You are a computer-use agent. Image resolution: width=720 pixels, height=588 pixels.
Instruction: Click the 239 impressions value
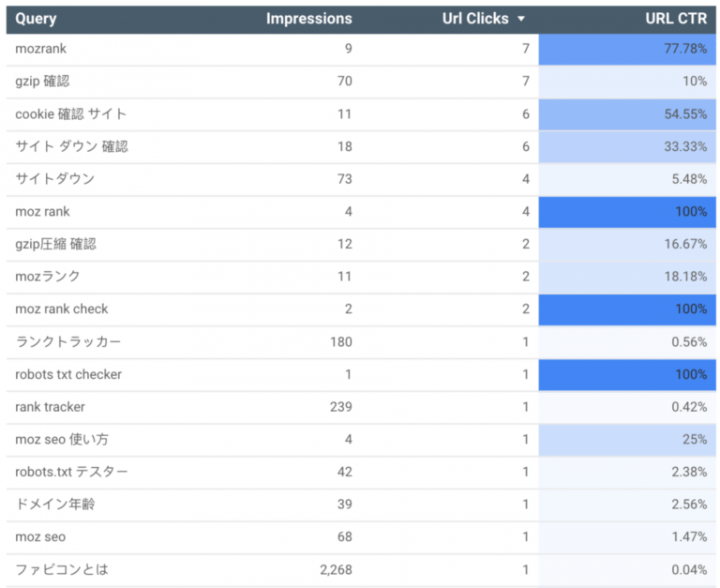[341, 407]
